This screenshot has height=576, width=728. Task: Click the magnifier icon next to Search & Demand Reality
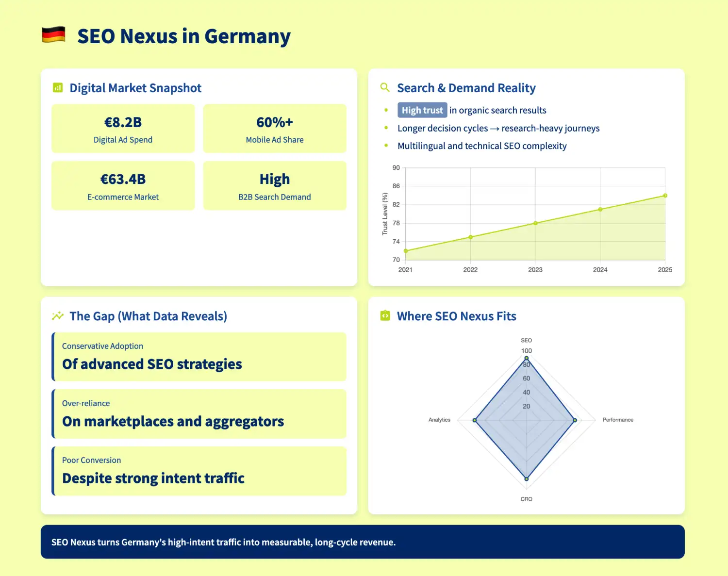click(x=385, y=87)
